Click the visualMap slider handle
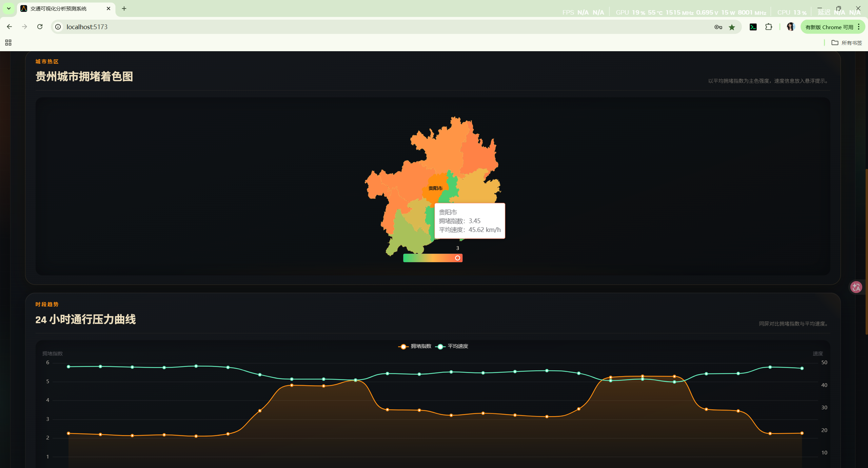 (x=457, y=258)
